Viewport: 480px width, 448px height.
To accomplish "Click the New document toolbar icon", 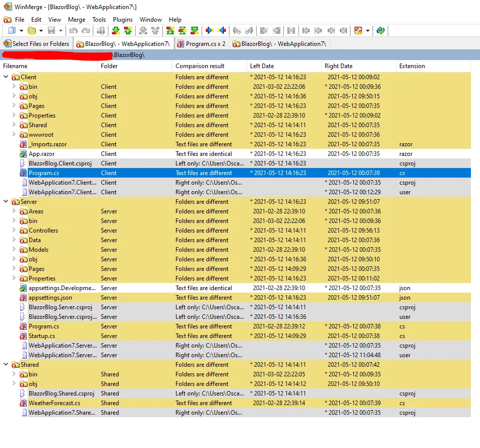I will pos(12,30).
